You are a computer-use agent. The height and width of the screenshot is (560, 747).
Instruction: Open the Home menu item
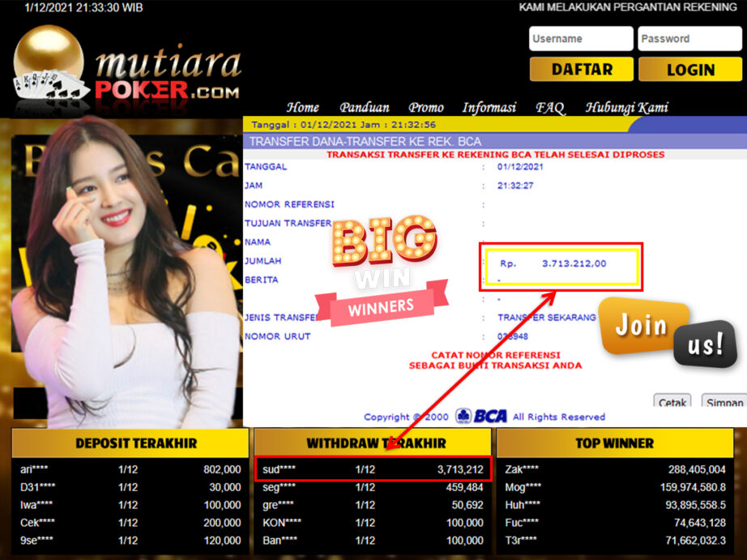coord(302,107)
